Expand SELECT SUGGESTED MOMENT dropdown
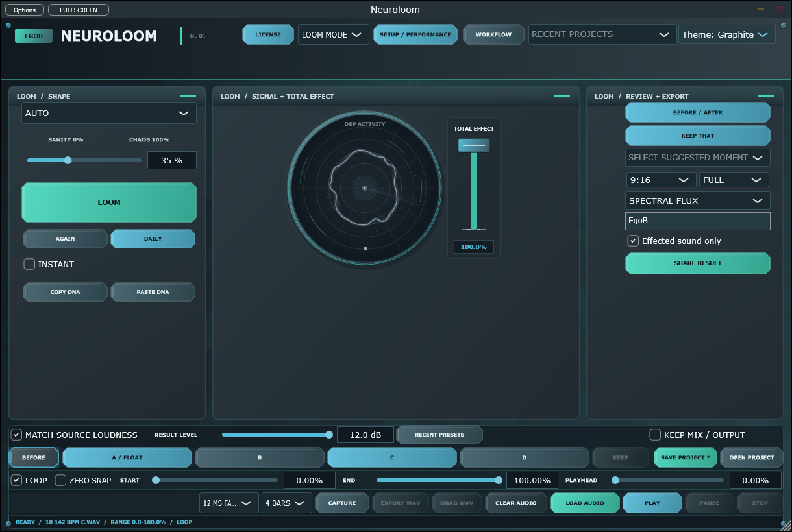 tap(698, 157)
